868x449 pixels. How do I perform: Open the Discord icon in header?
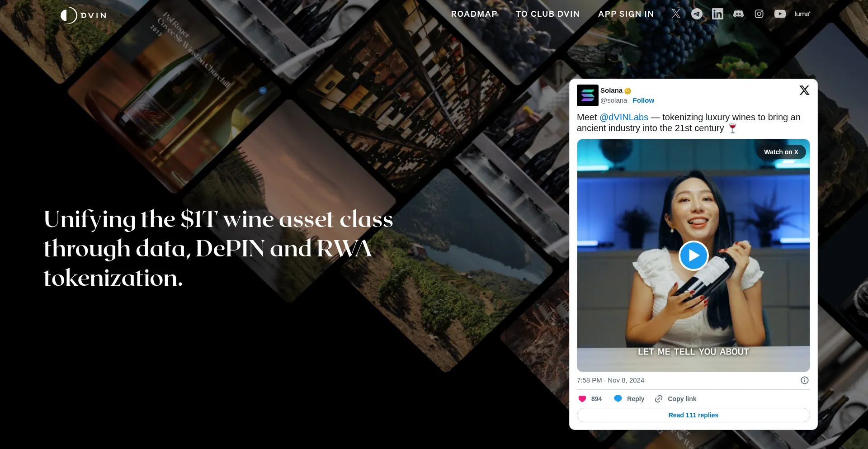(738, 14)
